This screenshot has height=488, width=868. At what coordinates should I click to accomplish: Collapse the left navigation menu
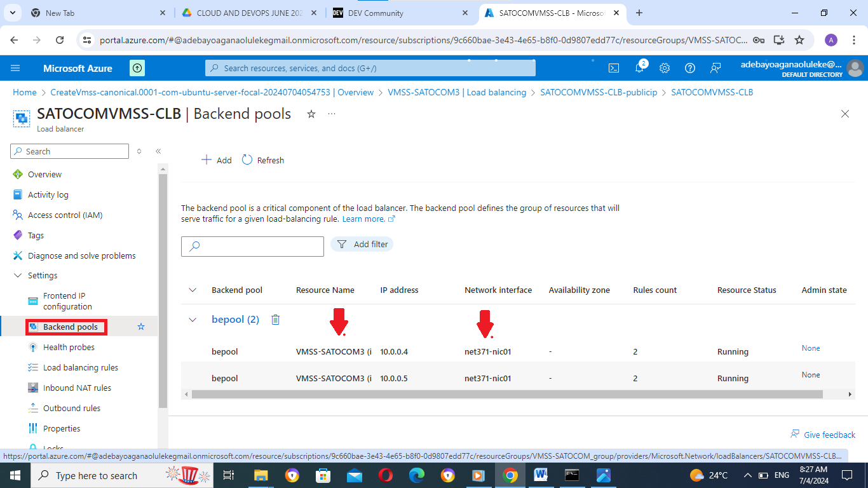coord(158,151)
